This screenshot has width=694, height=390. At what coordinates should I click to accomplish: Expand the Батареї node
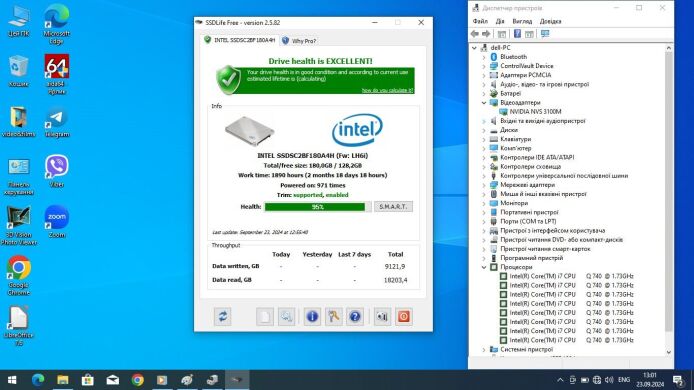484,93
